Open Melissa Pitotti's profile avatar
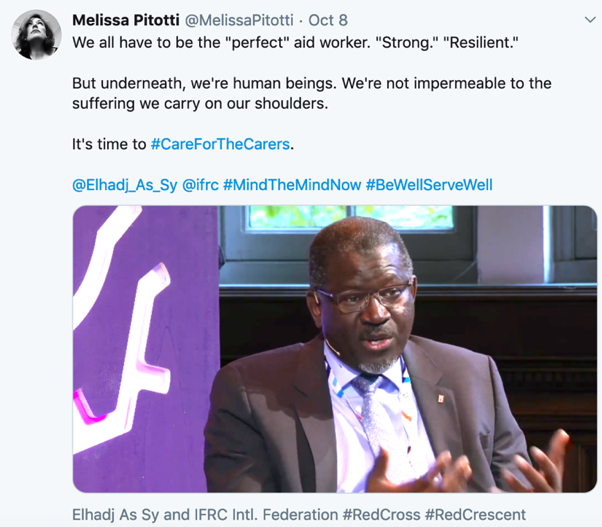Screen dimensions: 602x527 36,35
